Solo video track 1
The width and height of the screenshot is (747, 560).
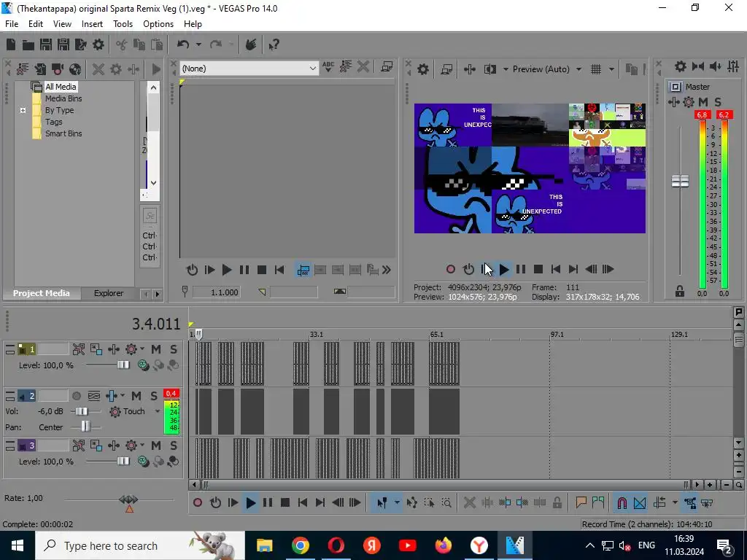[x=174, y=349]
